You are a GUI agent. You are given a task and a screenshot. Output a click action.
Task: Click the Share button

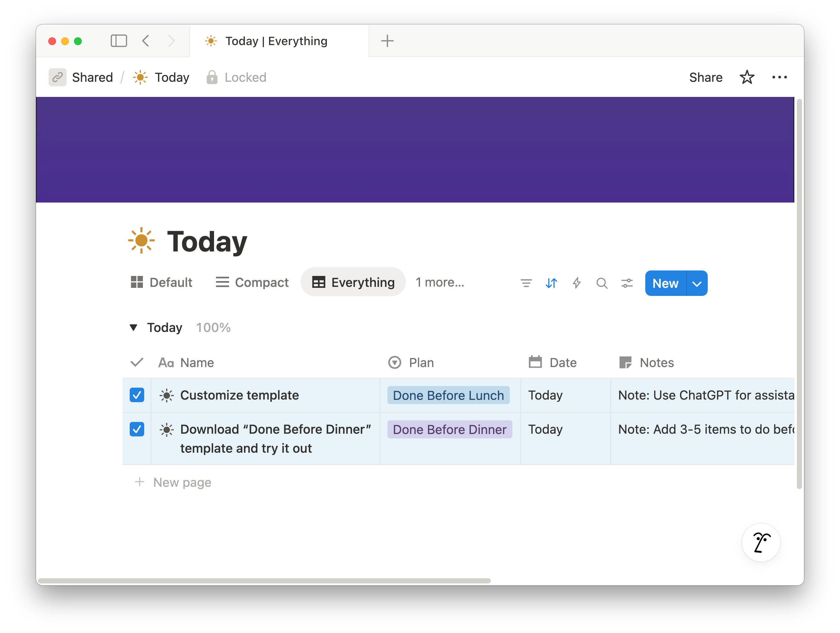point(705,77)
